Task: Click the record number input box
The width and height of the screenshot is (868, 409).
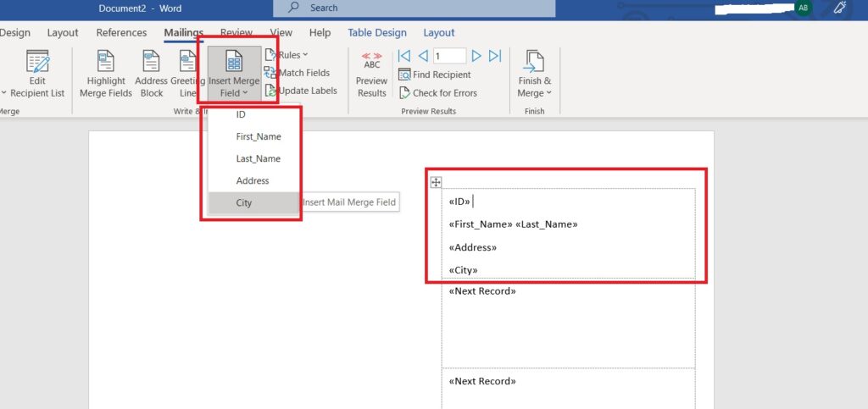Action: click(449, 56)
